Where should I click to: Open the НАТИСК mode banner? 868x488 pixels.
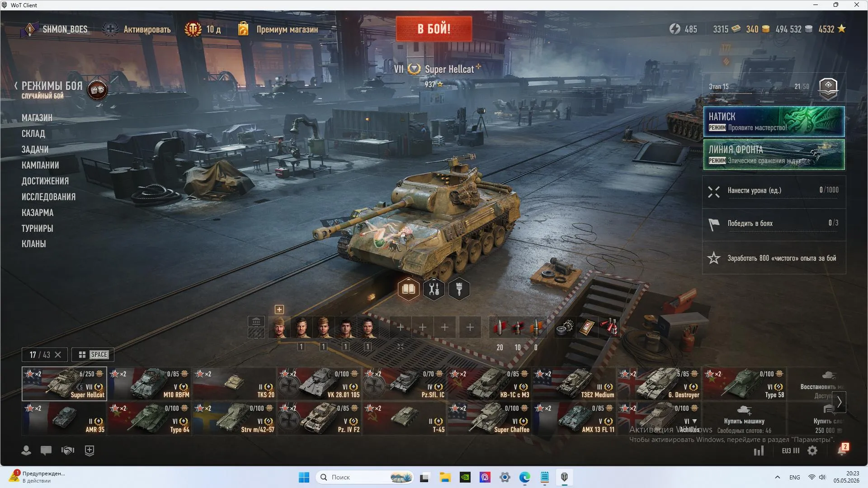coord(774,122)
